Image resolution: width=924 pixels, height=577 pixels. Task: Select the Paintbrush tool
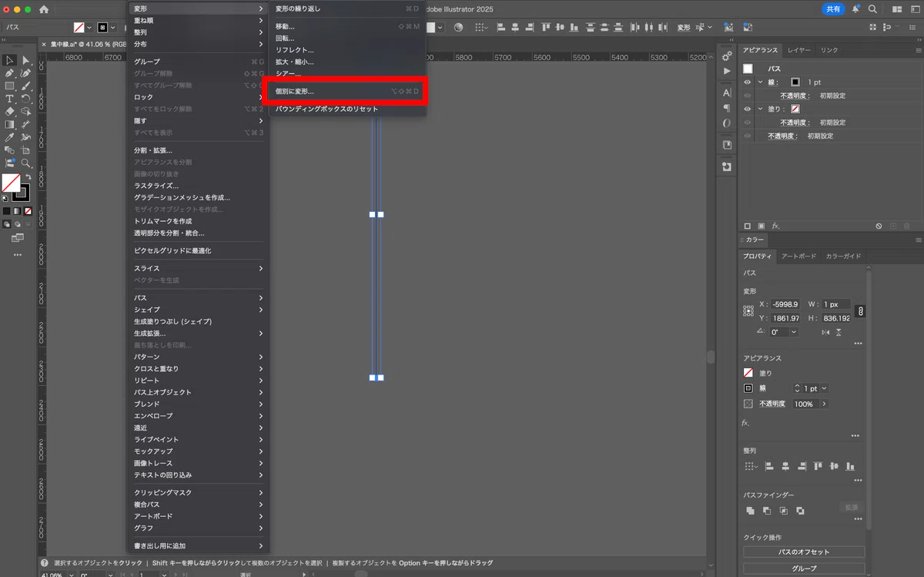click(26, 86)
